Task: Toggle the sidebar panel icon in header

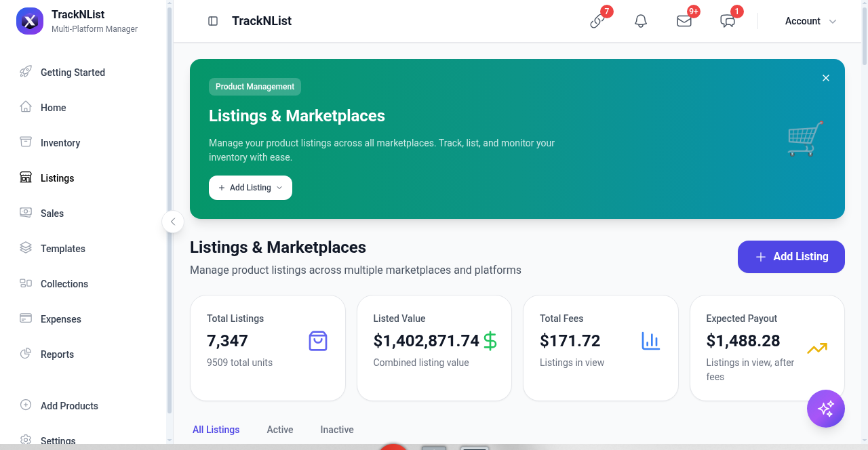Action: pyautogui.click(x=213, y=21)
